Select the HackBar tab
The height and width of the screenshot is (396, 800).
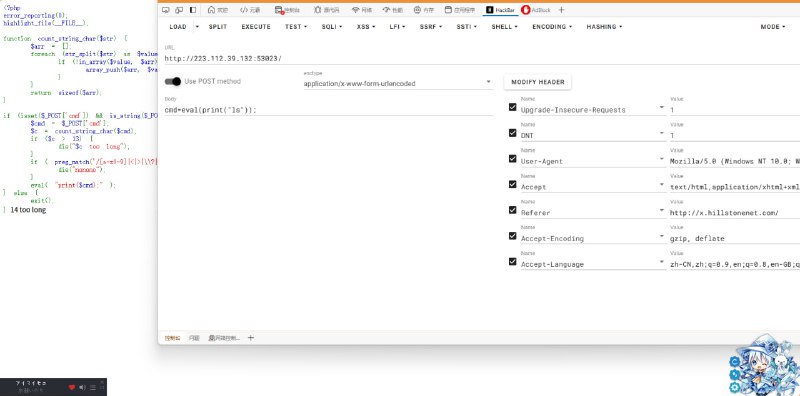point(501,10)
